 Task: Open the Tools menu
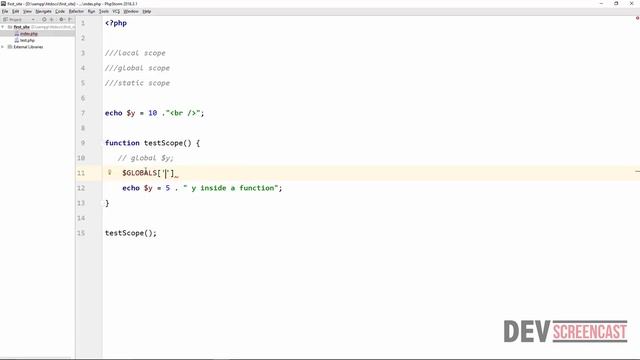104,11
